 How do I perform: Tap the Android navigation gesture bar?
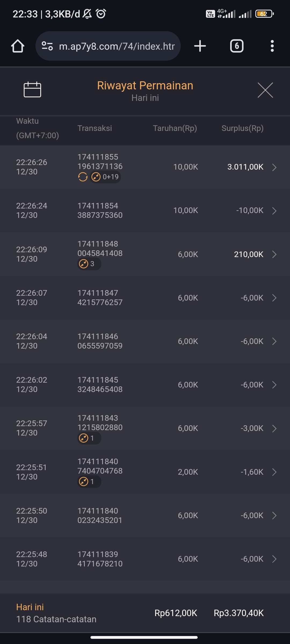click(x=144, y=637)
